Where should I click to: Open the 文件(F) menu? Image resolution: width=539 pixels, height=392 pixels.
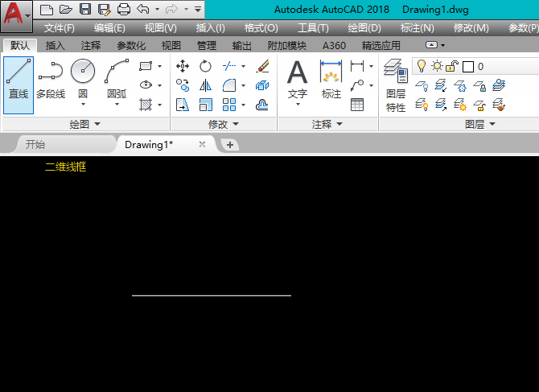coord(59,28)
